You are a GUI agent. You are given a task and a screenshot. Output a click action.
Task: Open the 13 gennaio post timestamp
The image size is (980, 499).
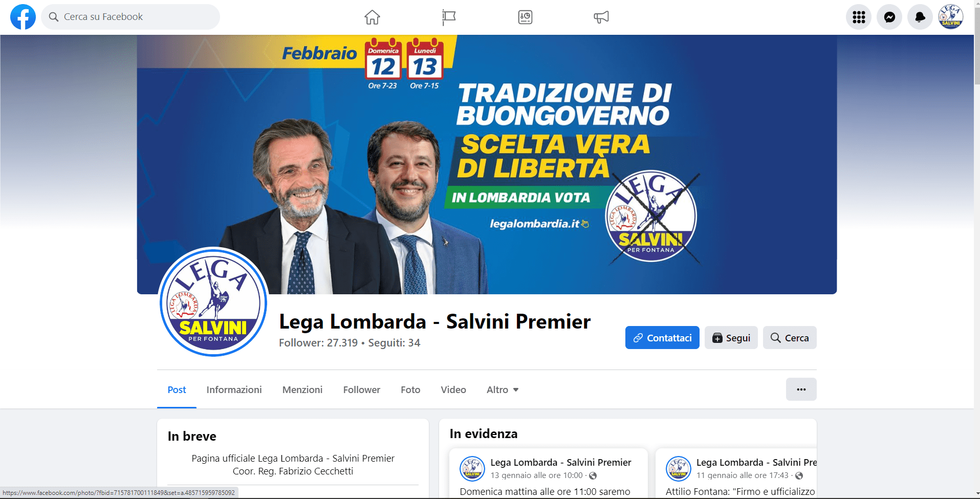tap(536, 475)
